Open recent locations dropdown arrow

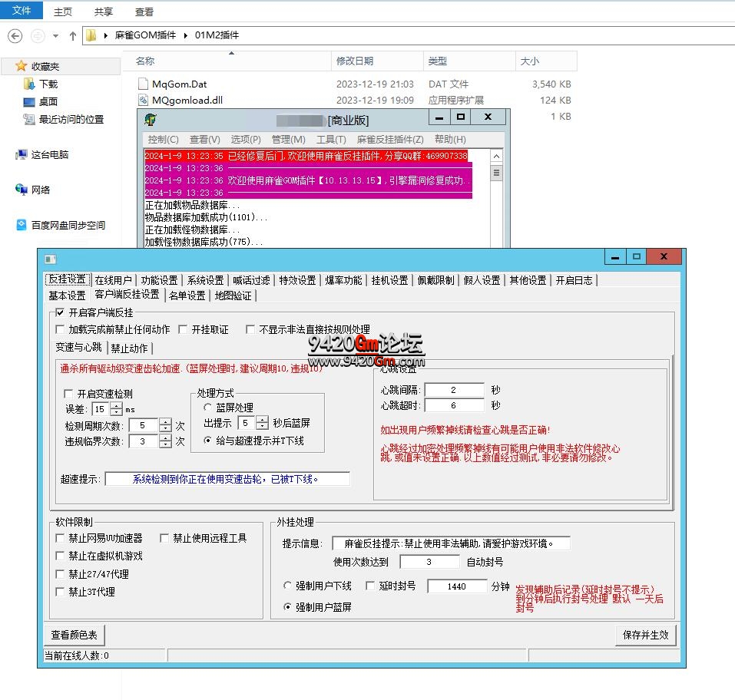click(x=56, y=35)
